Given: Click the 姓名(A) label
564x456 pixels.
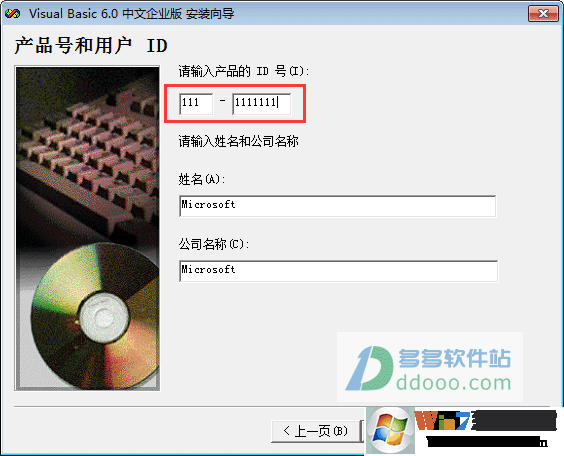Looking at the screenshot, I should [202, 179].
